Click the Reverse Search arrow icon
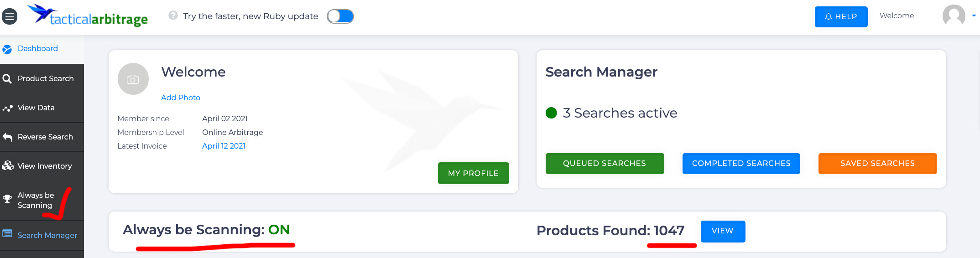980x258 pixels. 7,137
